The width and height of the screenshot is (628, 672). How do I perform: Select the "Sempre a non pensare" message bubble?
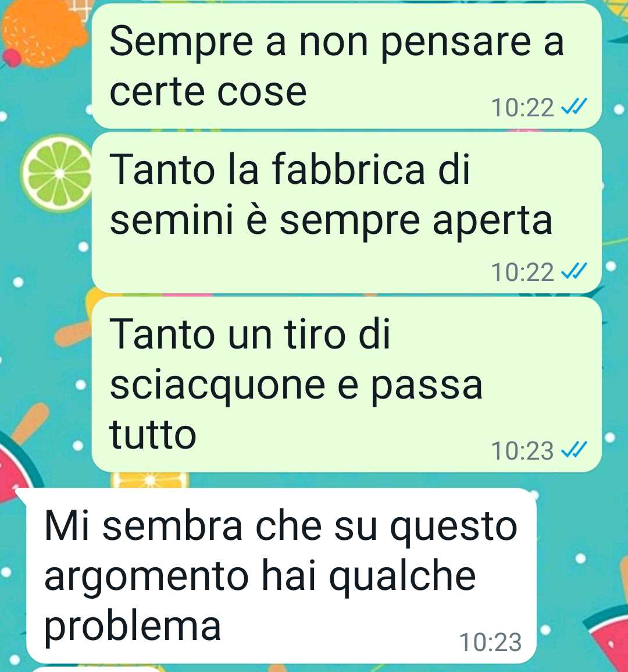[347, 66]
